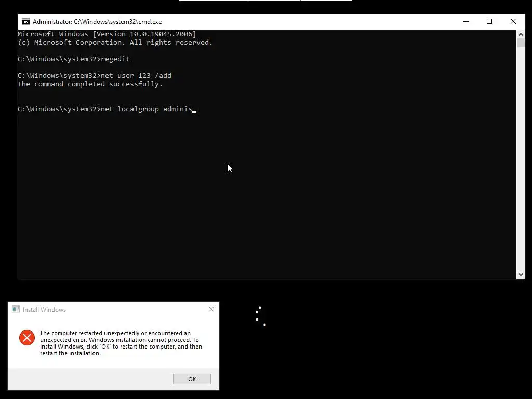Image resolution: width=532 pixels, height=399 pixels.
Task: Click the cmd scrollbar down arrow
Action: [x=521, y=275]
